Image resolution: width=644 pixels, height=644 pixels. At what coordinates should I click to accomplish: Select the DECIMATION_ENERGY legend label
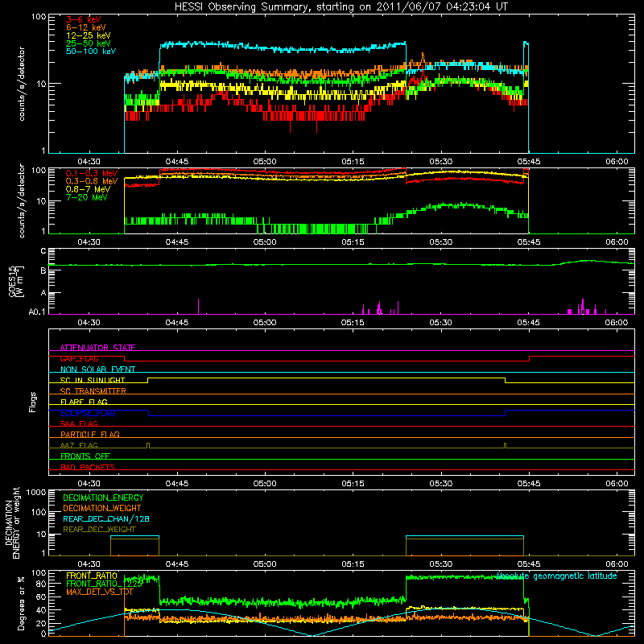pos(103,497)
